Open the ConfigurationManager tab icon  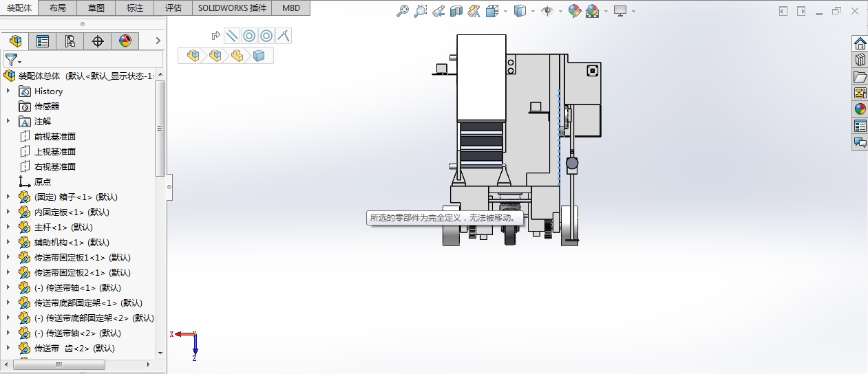click(70, 41)
